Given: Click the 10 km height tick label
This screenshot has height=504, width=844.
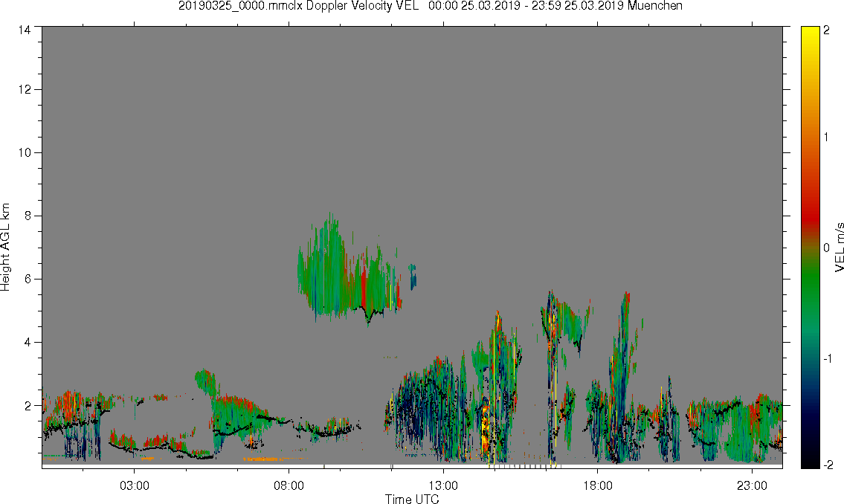Looking at the screenshot, I should [x=25, y=152].
